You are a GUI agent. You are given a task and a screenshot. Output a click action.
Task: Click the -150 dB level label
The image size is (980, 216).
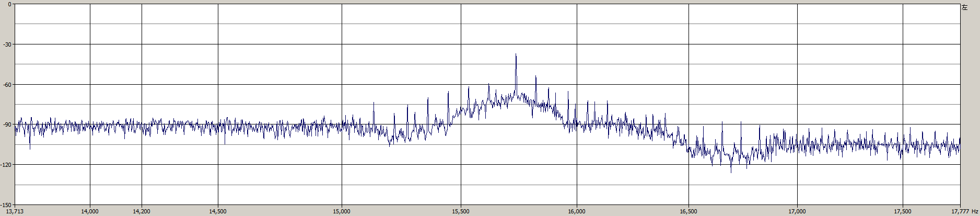7,204
